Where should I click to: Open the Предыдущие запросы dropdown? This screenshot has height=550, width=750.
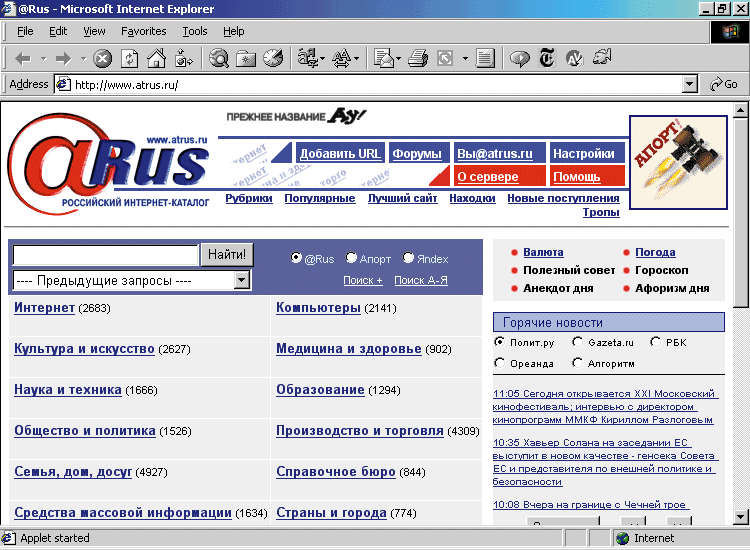131,280
